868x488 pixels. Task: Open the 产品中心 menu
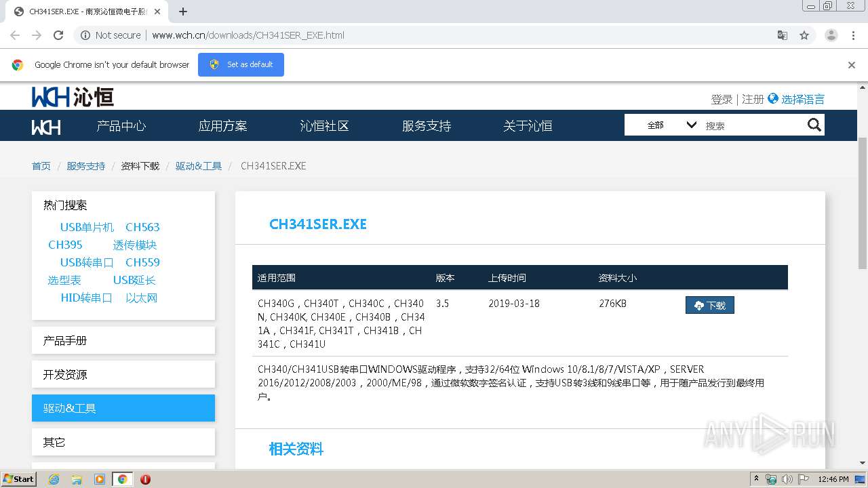pos(121,126)
